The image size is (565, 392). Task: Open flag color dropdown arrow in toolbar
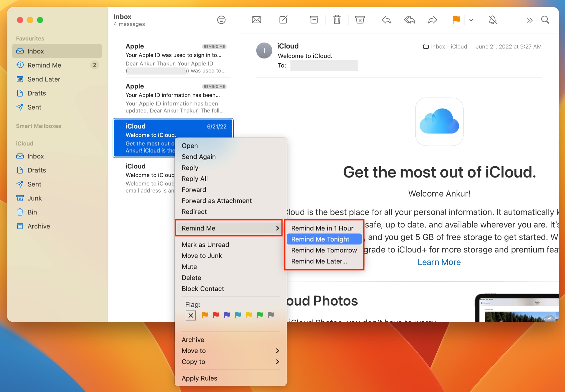(471, 20)
